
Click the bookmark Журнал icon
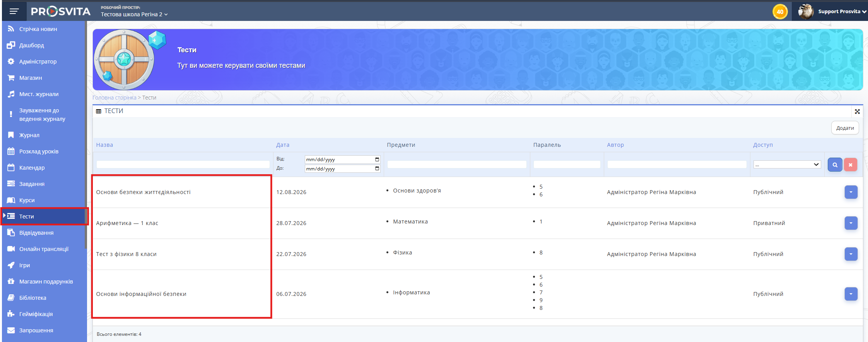[11, 135]
